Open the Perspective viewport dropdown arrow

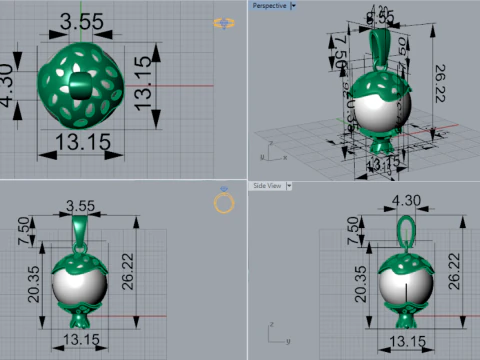click(293, 6)
